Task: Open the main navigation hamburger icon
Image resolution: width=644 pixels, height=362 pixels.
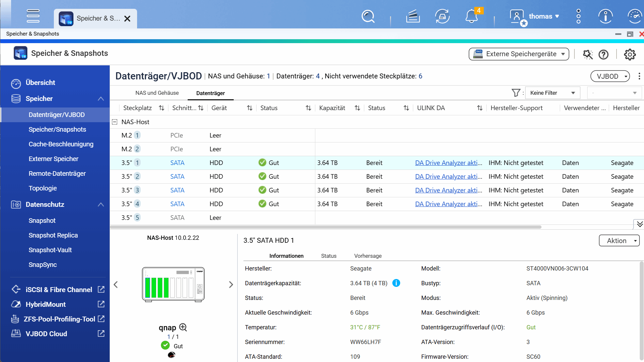Action: click(x=33, y=16)
